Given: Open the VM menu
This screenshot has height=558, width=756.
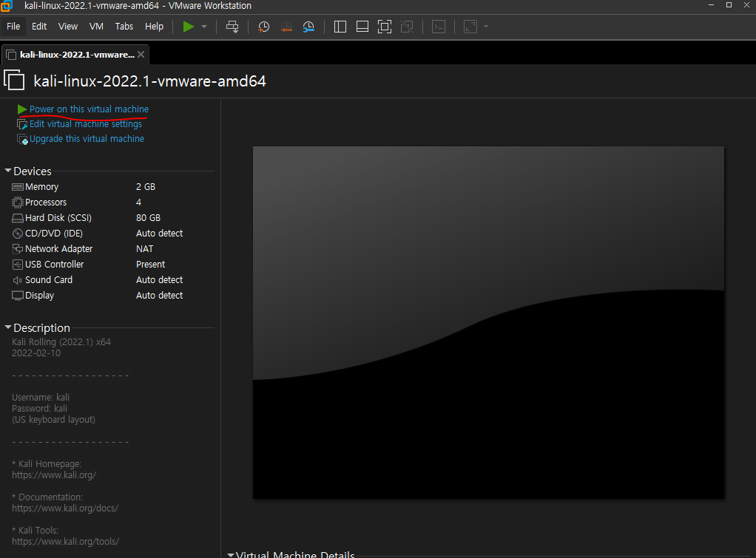Looking at the screenshot, I should 96,27.
